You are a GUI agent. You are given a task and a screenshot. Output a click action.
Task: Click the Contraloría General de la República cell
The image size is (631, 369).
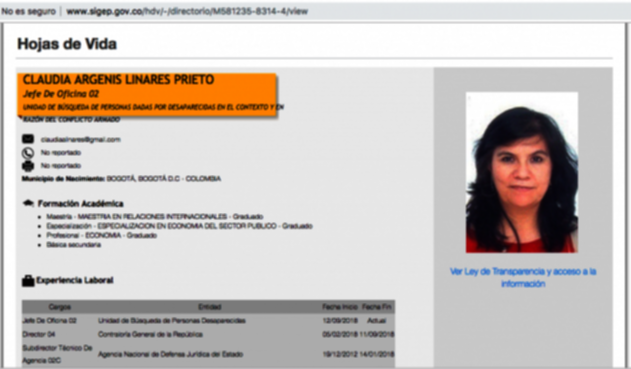click(x=150, y=334)
